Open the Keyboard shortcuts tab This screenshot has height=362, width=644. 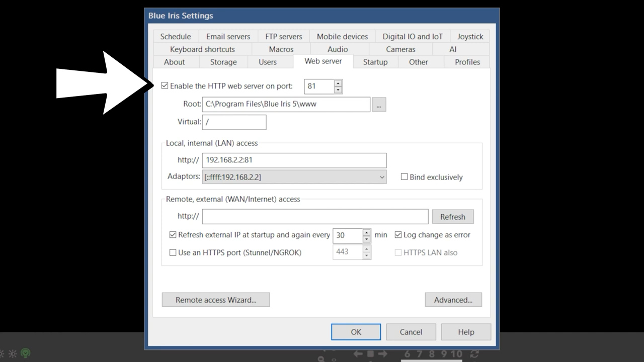click(202, 49)
